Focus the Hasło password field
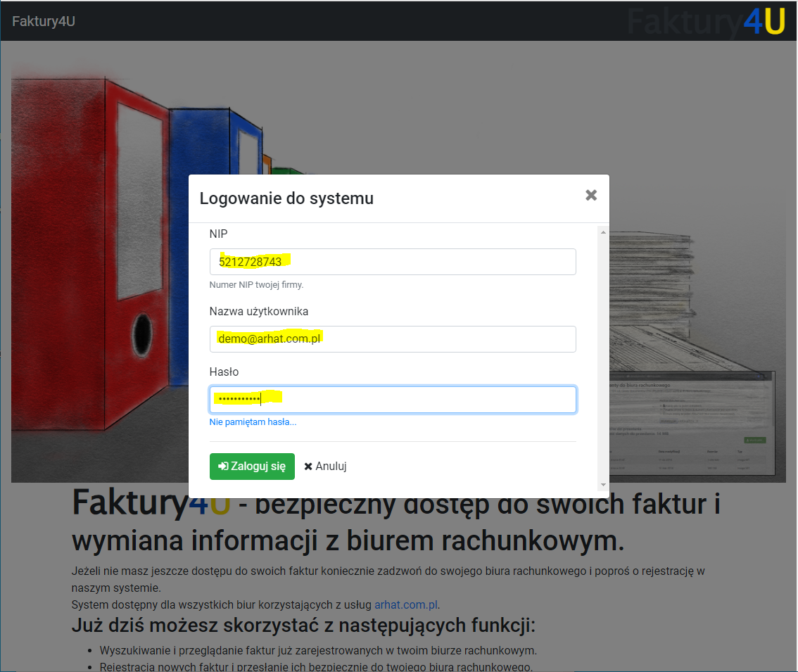The width and height of the screenshot is (798, 672). [x=392, y=399]
